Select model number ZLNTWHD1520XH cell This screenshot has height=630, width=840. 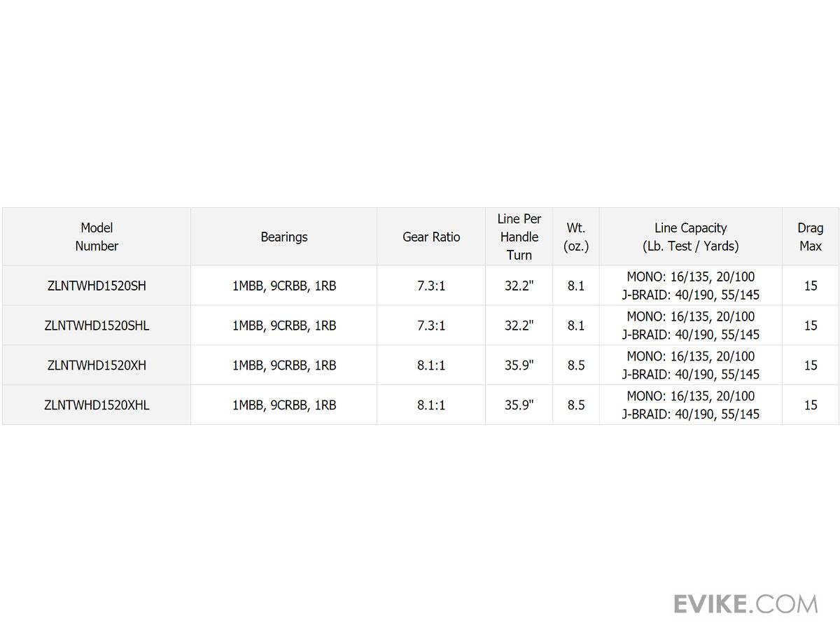97,365
